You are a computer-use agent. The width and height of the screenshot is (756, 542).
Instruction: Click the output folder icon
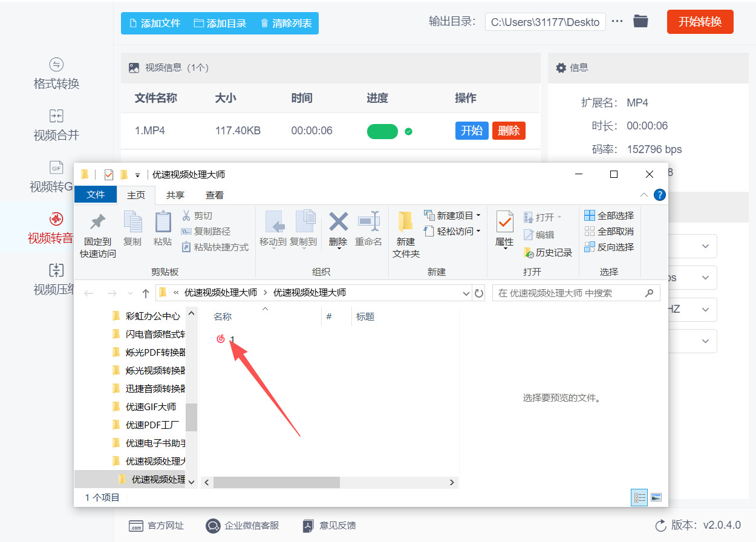640,22
